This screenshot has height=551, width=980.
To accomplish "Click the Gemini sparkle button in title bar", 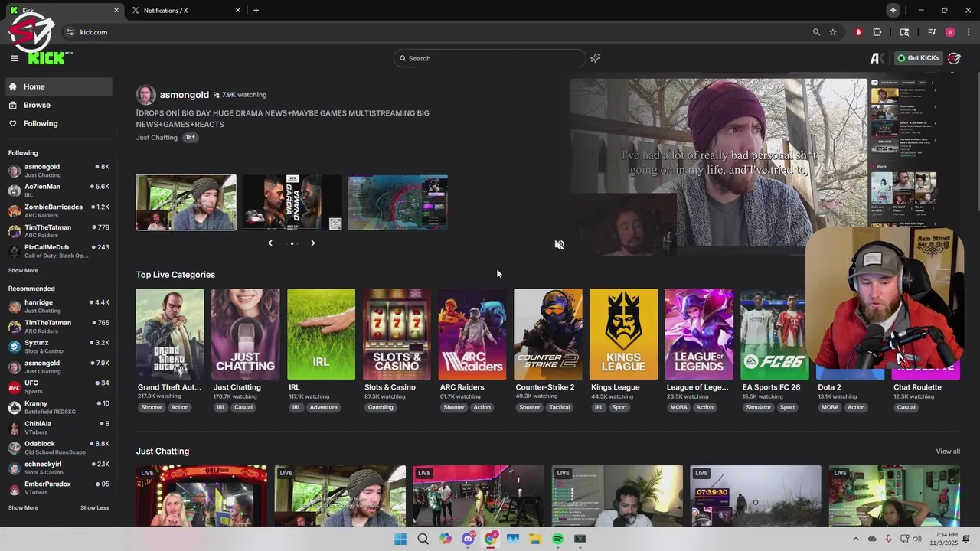I will [x=893, y=10].
